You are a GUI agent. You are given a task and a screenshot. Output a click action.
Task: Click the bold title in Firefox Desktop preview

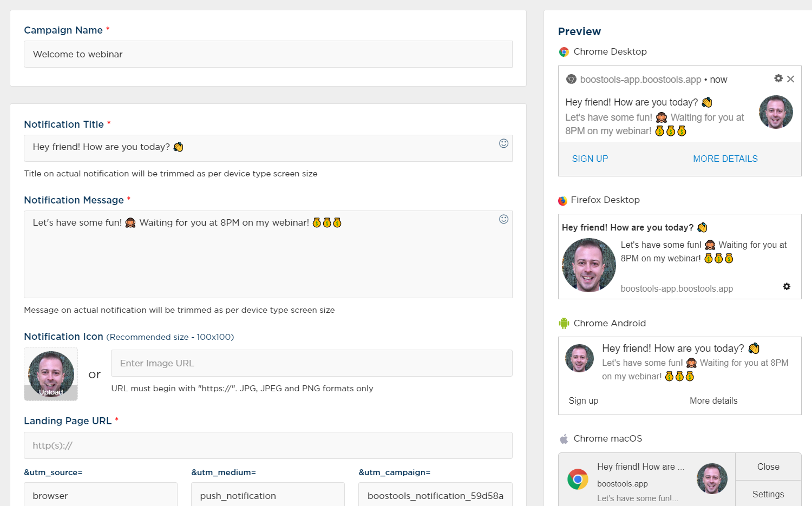point(634,228)
